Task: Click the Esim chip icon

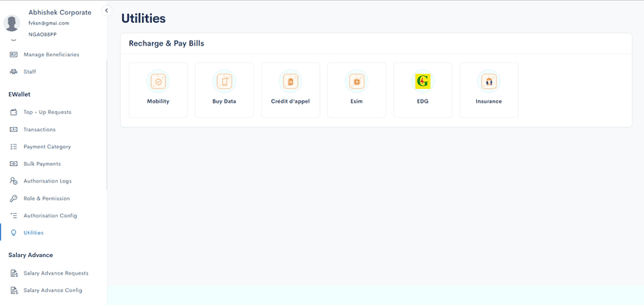Action: [356, 81]
